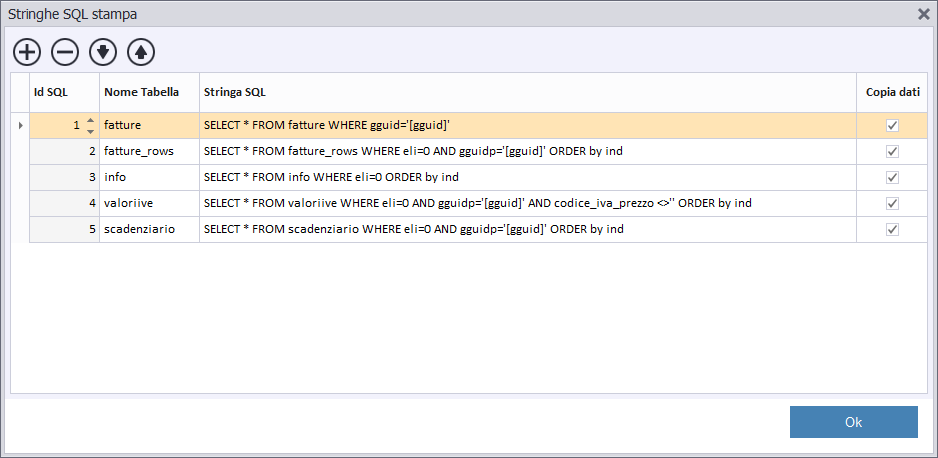The height and width of the screenshot is (458, 938).
Task: Click the Nome Tabella column header
Action: tap(149, 93)
